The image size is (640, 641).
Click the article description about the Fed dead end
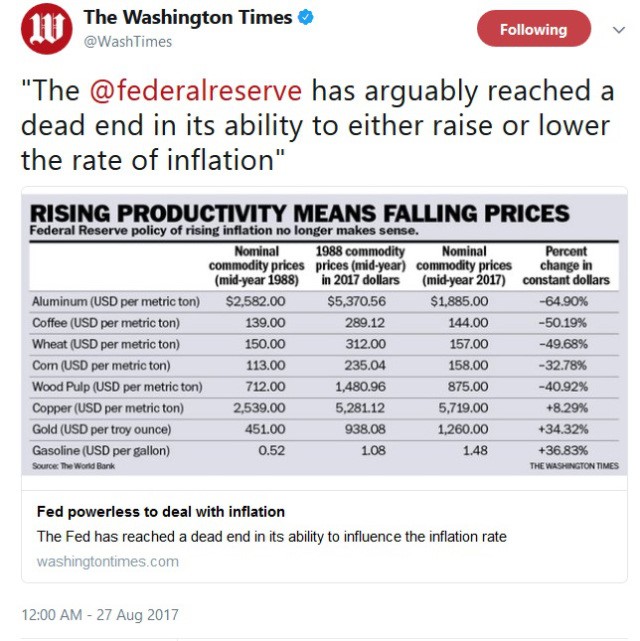click(x=272, y=536)
